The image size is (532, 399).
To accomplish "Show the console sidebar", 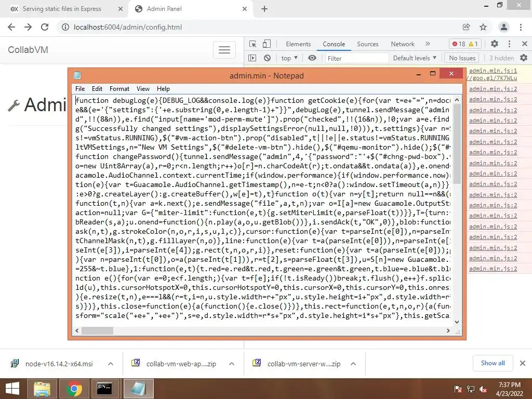I will point(252,58).
